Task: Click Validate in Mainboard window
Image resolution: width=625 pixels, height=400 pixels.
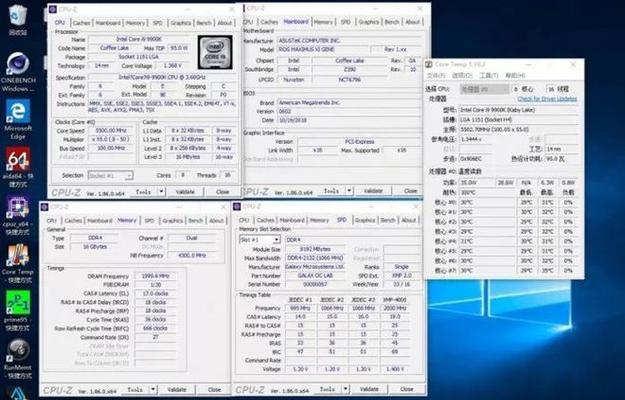Action: point(373,191)
